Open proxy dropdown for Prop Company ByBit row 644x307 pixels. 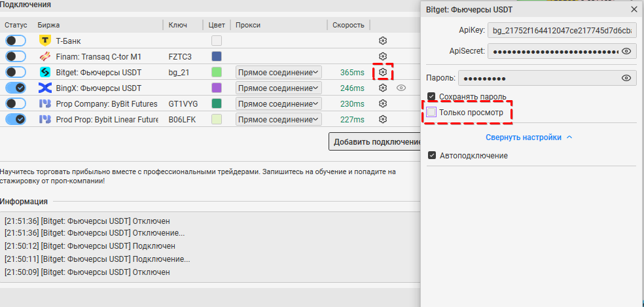click(278, 103)
